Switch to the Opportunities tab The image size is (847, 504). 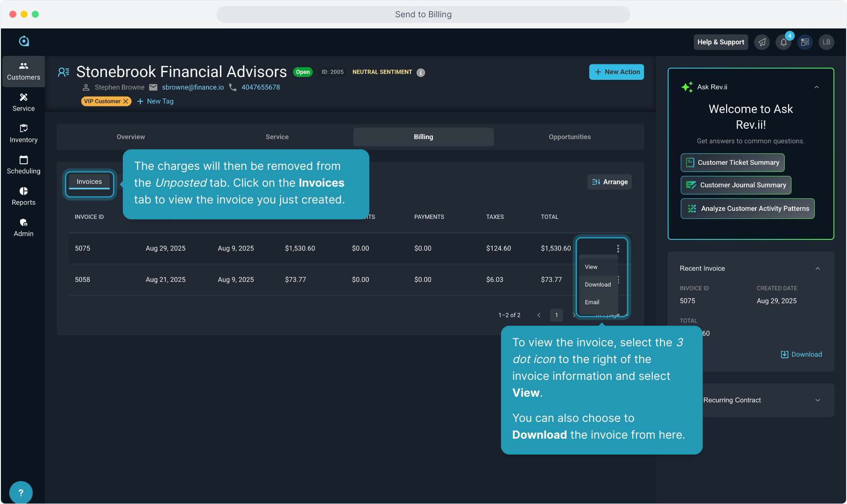569,137
